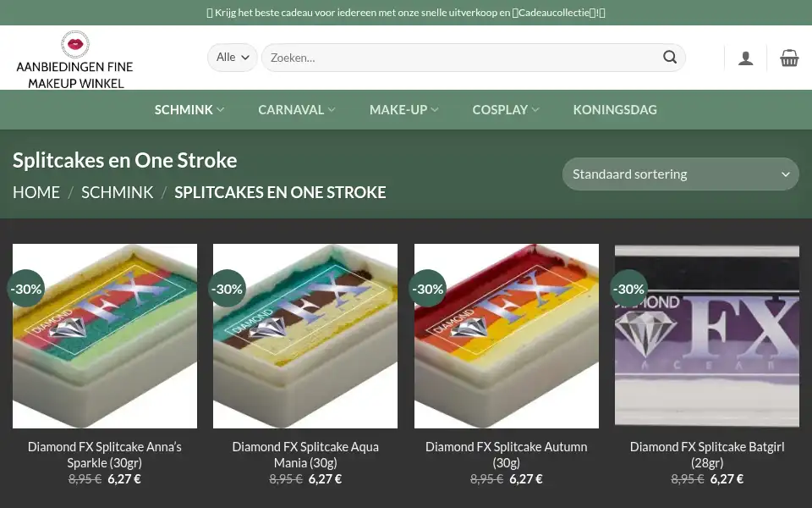Expand the SCHMINK menu

point(189,110)
